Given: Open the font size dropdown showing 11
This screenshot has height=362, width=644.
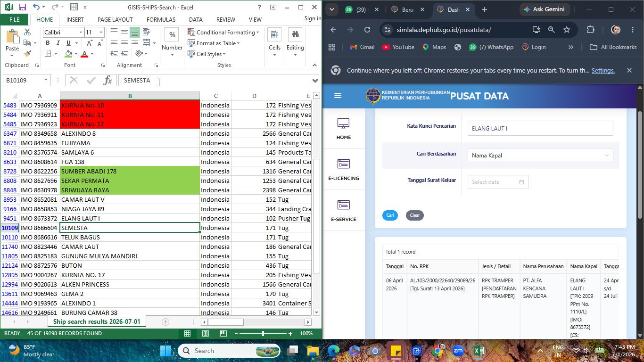Looking at the screenshot, I should click(x=101, y=32).
